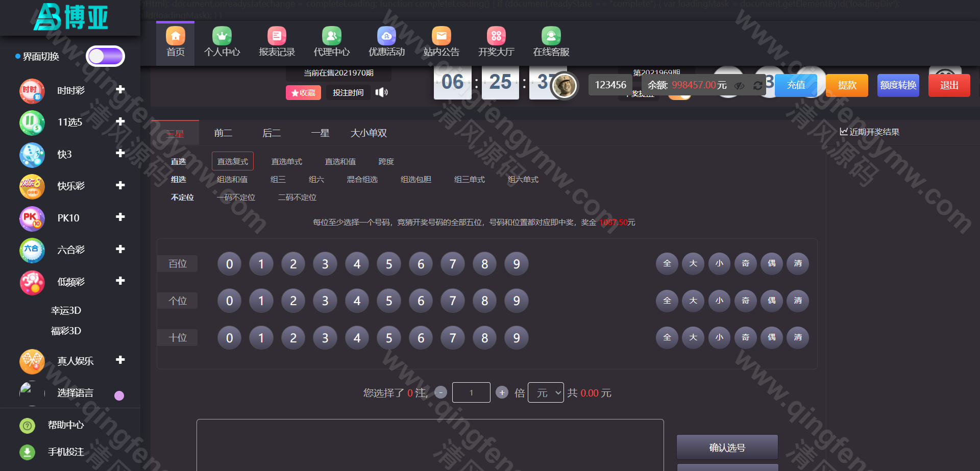Select the 后二 play tab

pos(272,133)
